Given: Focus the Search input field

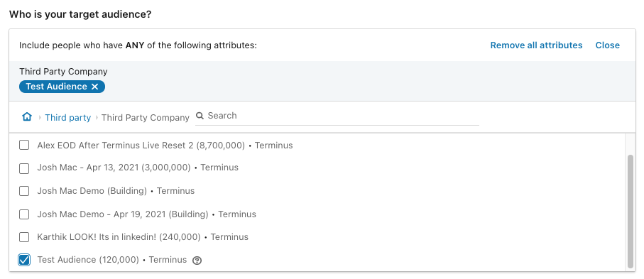Looking at the screenshot, I should pos(342,116).
